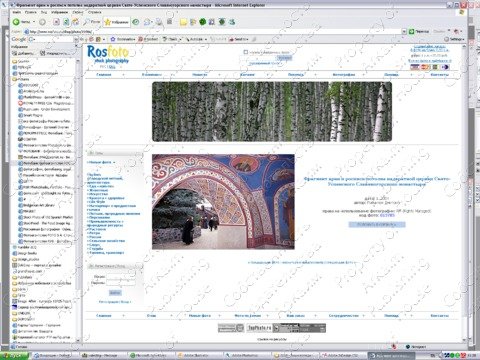Click the dark green round toolbar icon
The width and height of the screenshot is (480, 360).
[x=202, y=22]
